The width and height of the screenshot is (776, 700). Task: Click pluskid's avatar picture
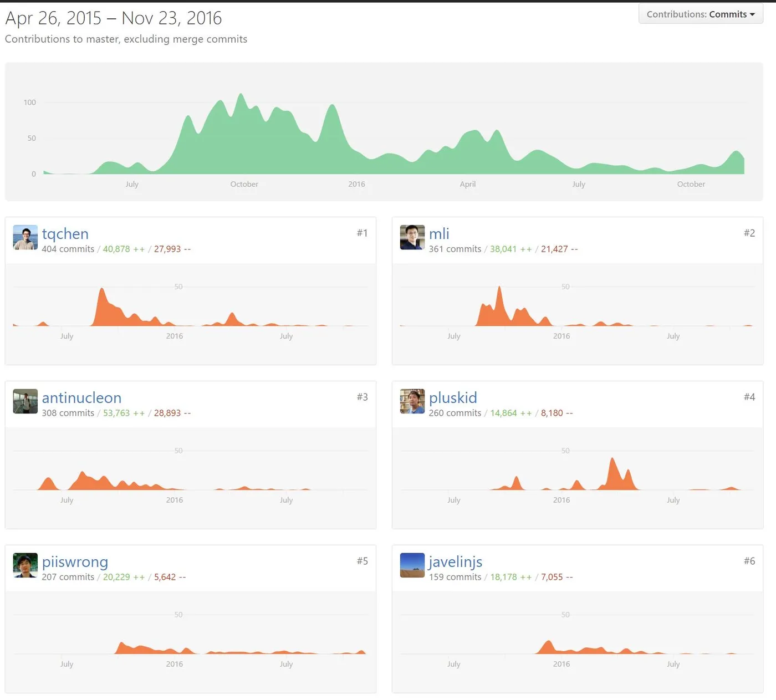pyautogui.click(x=412, y=401)
